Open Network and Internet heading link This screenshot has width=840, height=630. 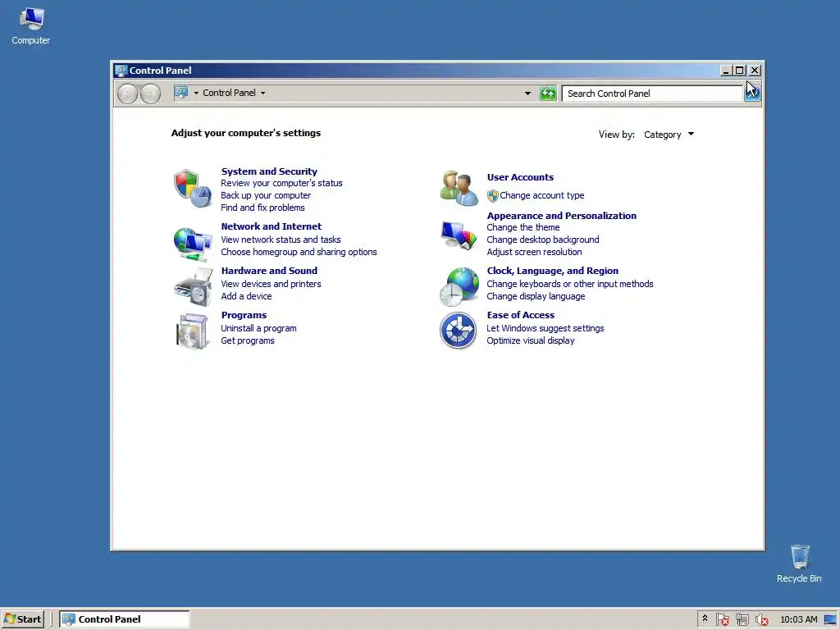coord(271,226)
